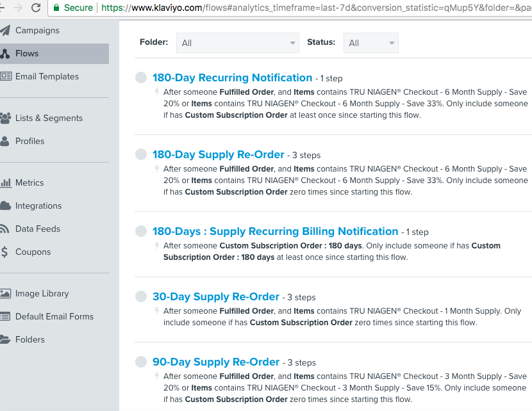The width and height of the screenshot is (532, 411).
Task: Go to Integrations page
Action: (x=38, y=205)
